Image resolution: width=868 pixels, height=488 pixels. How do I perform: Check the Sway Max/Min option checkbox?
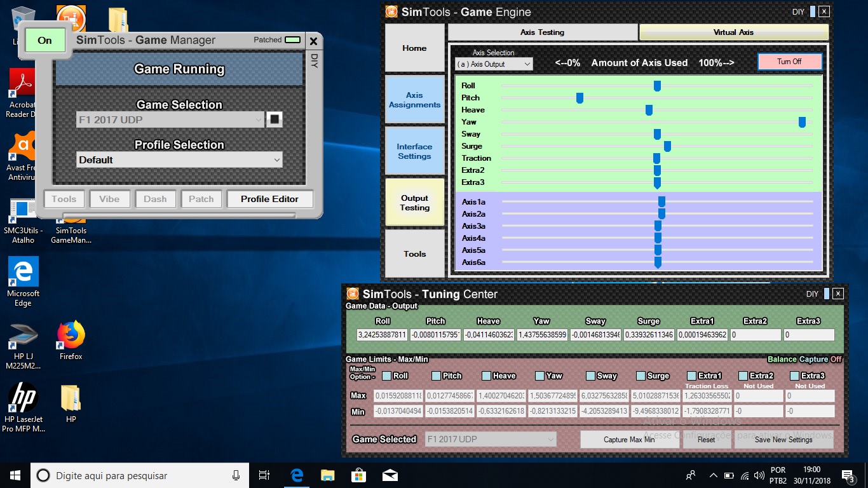(x=590, y=376)
